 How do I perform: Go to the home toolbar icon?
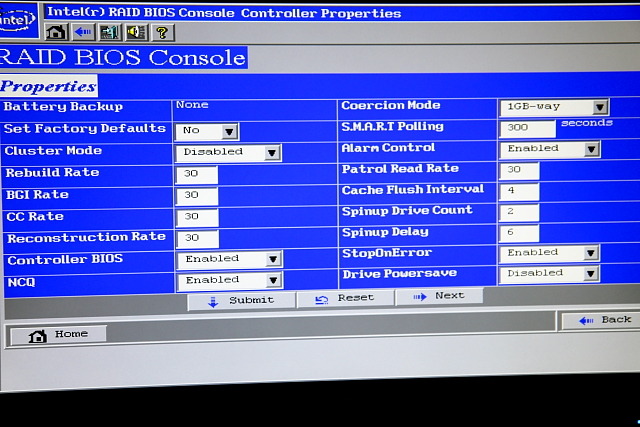56,32
